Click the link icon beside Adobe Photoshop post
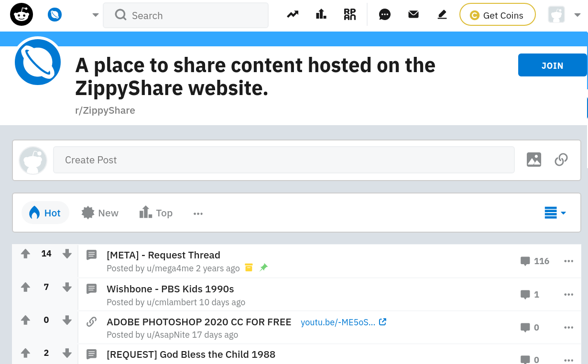Image resolution: width=588 pixels, height=364 pixels. pyautogui.click(x=91, y=321)
